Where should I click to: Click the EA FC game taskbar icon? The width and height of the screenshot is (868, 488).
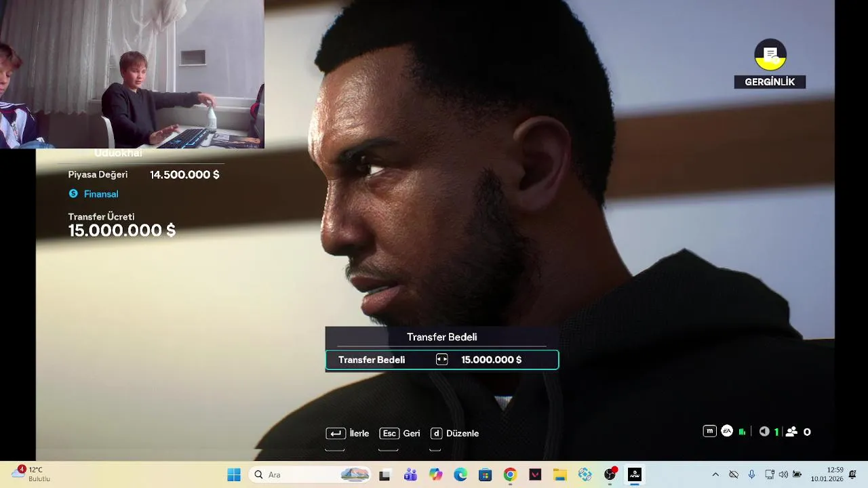635,474
